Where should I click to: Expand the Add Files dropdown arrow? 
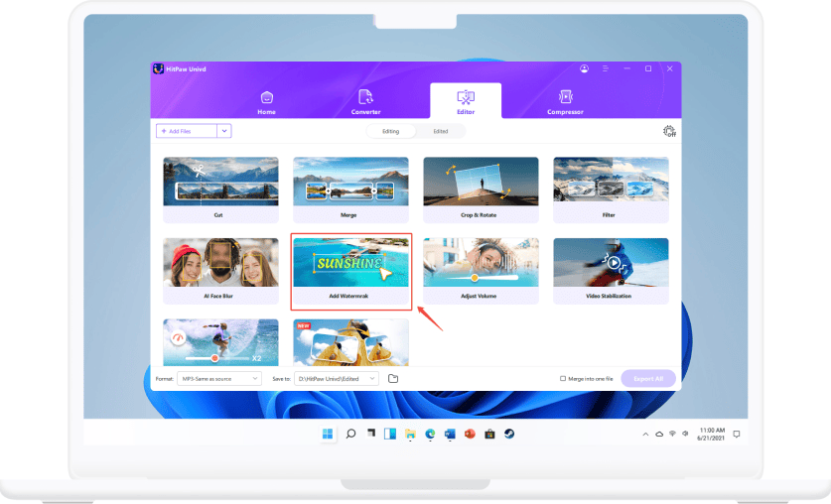click(224, 131)
